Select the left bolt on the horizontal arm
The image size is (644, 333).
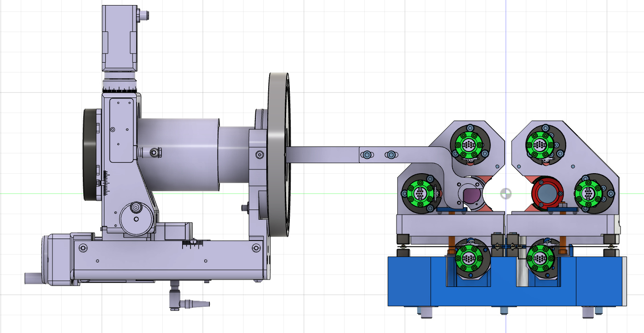(x=366, y=155)
